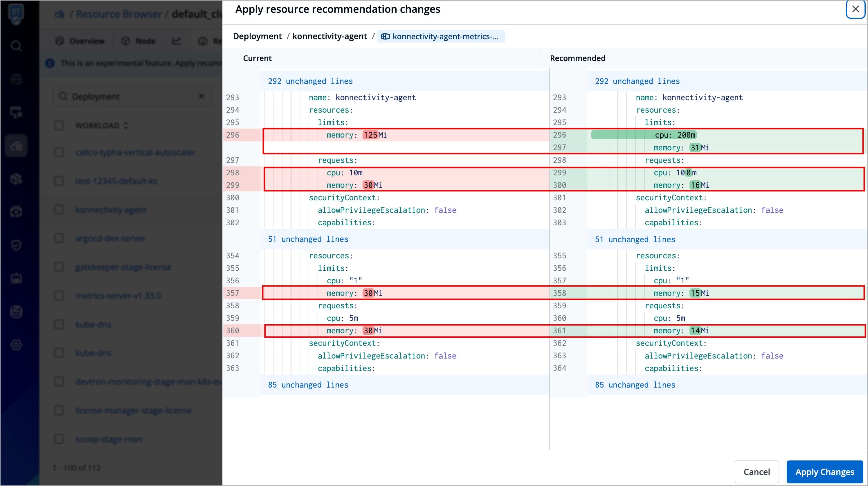The width and height of the screenshot is (868, 486).
Task: Click the globe icon in sidebar
Action: [x=16, y=79]
